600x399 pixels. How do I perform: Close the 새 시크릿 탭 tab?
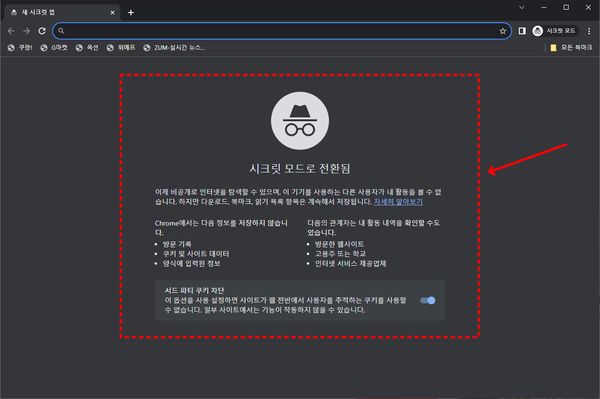click(x=112, y=13)
